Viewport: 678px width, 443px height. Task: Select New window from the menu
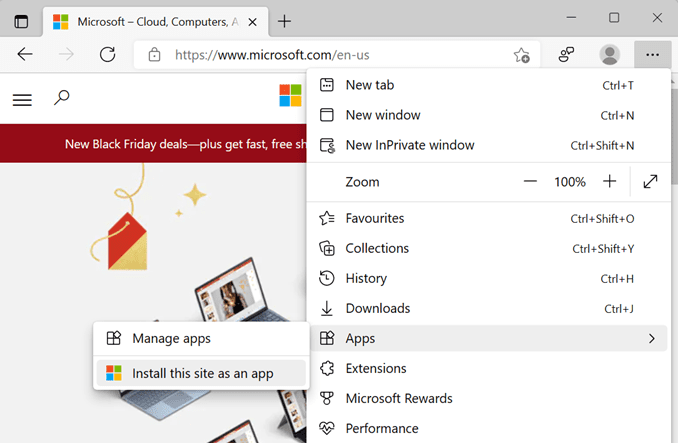point(489,115)
